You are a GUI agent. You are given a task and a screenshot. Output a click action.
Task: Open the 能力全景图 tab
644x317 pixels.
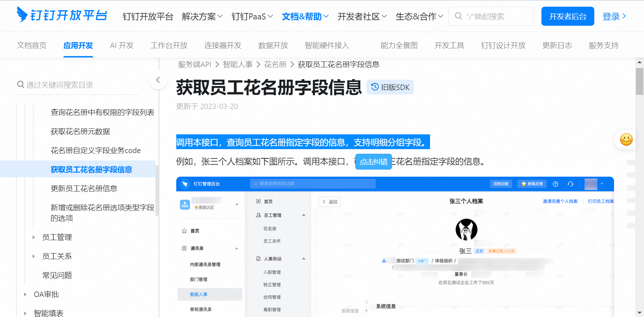click(x=399, y=45)
